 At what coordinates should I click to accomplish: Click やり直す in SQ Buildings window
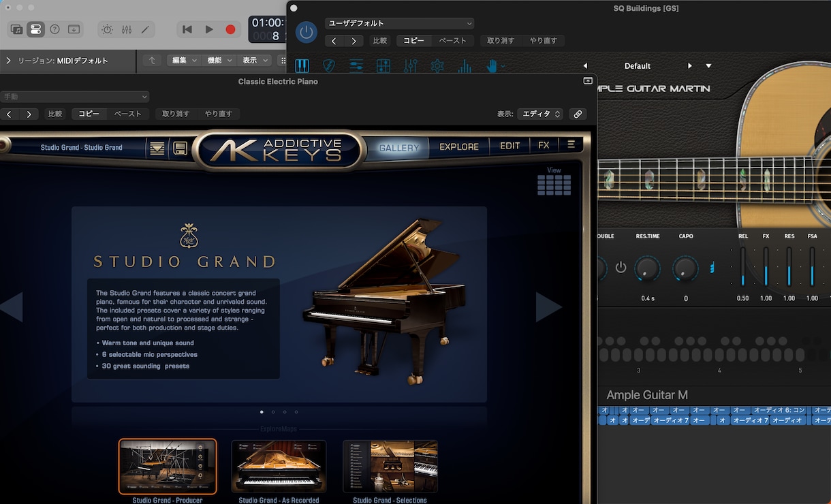click(x=544, y=41)
